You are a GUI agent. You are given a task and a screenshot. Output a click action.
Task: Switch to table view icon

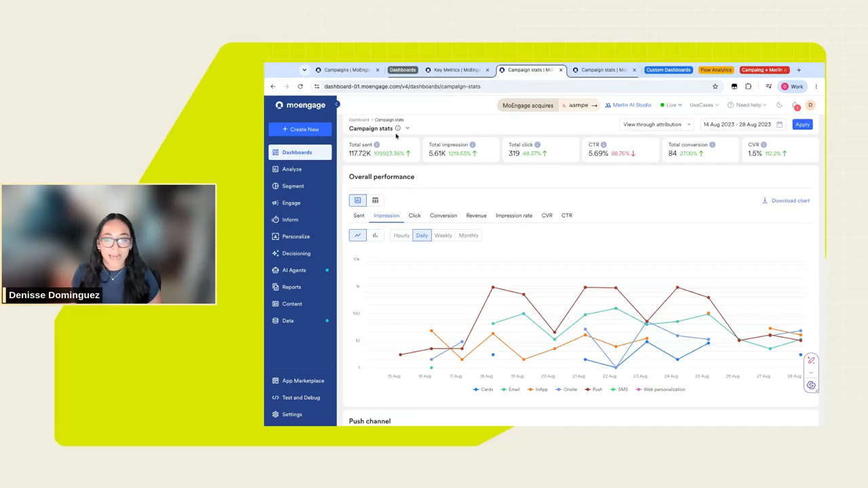click(375, 201)
